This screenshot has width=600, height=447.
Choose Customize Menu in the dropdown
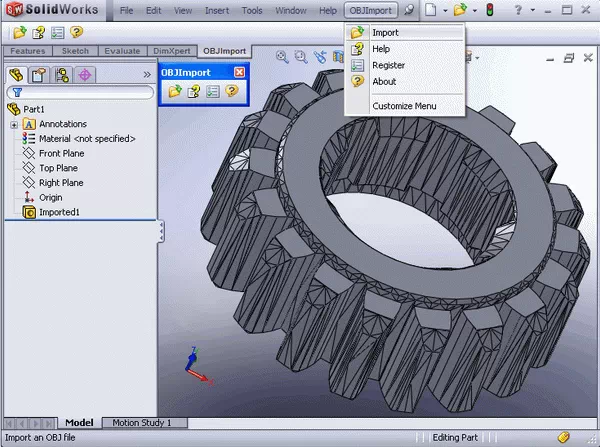coord(404,106)
